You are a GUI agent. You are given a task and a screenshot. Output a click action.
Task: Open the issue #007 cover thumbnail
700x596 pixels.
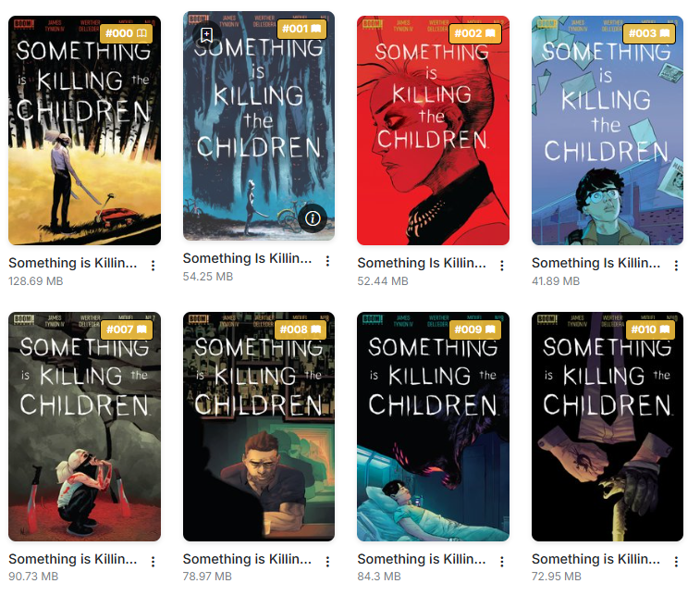84,427
